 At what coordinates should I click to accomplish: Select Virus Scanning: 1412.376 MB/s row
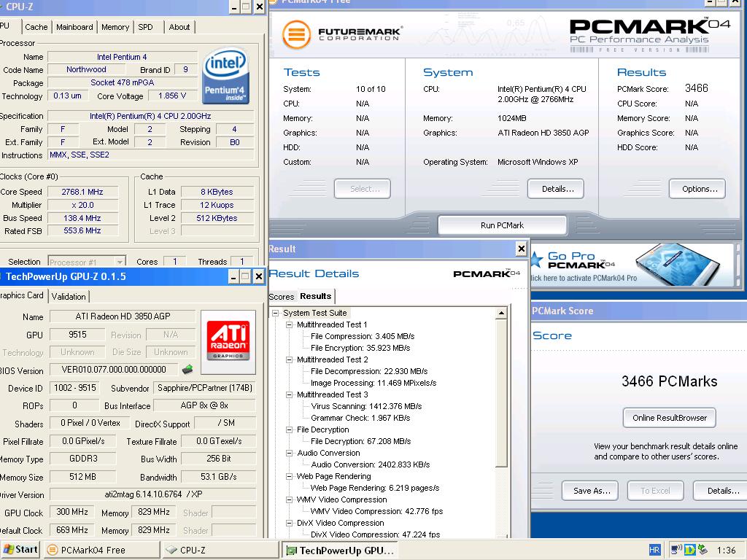pyautogui.click(x=366, y=406)
